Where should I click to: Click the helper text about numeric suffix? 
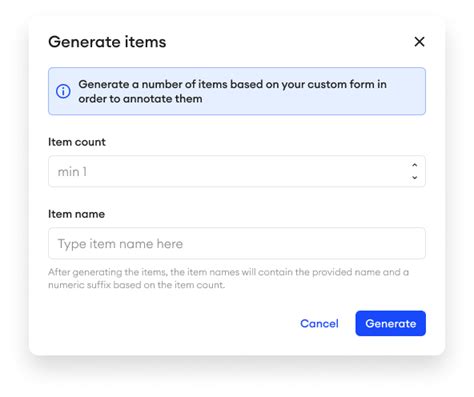click(228, 278)
